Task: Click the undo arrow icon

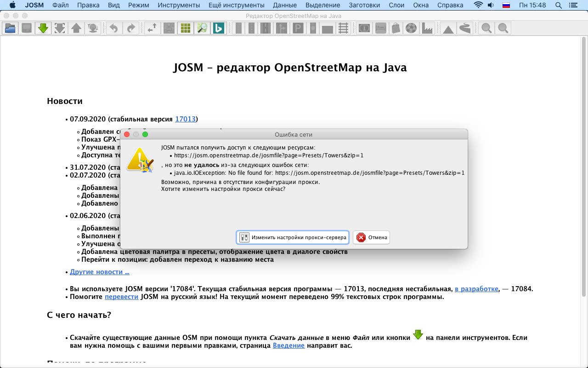Action: coord(113,28)
